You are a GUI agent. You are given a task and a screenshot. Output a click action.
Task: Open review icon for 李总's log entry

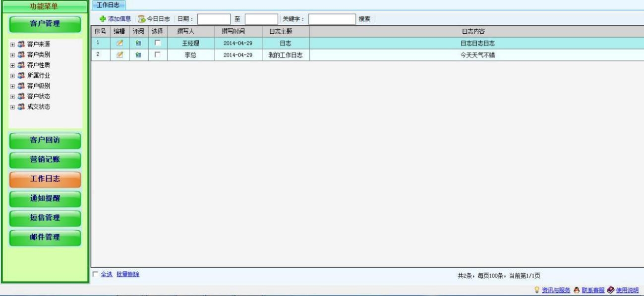point(138,55)
